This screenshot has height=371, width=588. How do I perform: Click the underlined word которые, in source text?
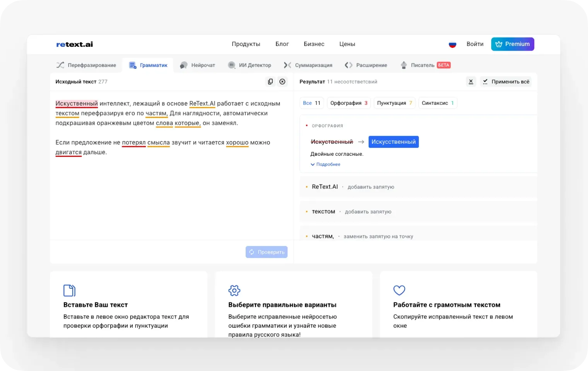(188, 123)
